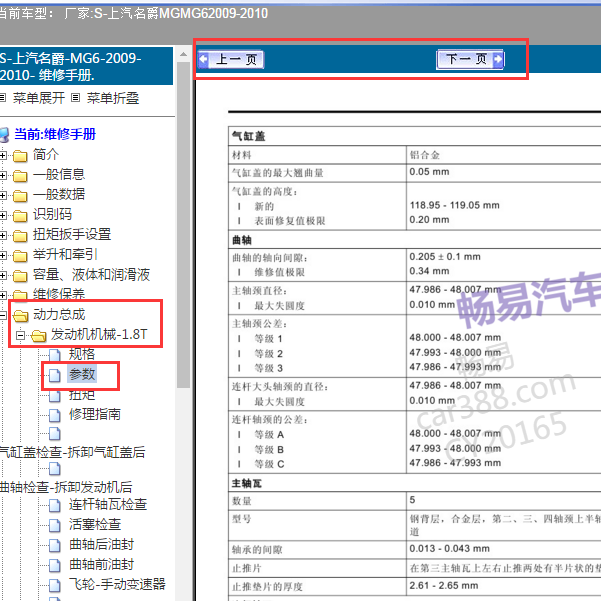Open the 识别码 tree entry

click(52, 214)
